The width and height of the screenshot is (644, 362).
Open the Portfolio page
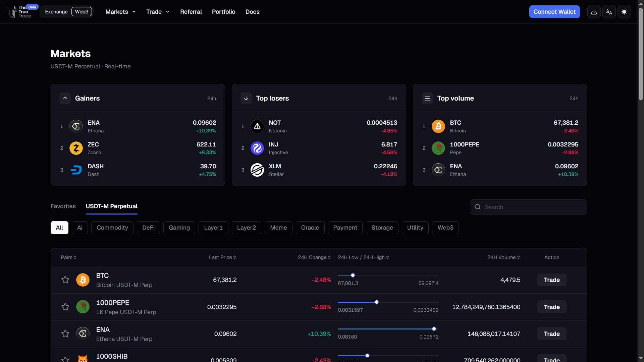pyautogui.click(x=224, y=12)
